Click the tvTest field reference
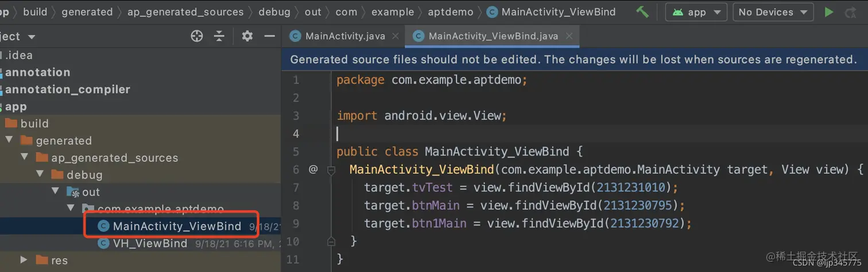The height and width of the screenshot is (272, 868). 432,187
